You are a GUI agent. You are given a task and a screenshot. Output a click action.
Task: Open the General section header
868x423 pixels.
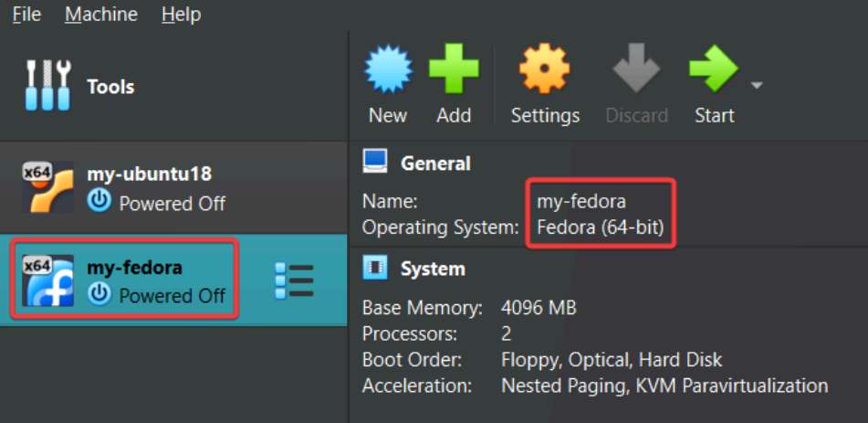pos(435,163)
